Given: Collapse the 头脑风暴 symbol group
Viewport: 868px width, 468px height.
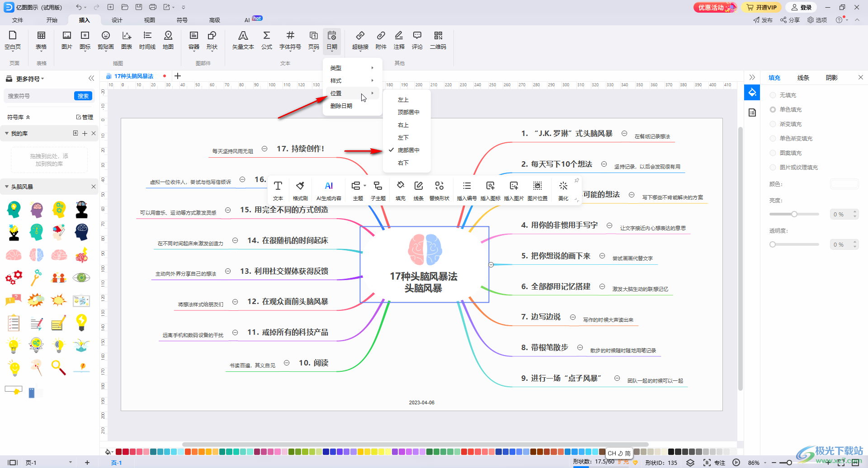Looking at the screenshot, I should 7,187.
